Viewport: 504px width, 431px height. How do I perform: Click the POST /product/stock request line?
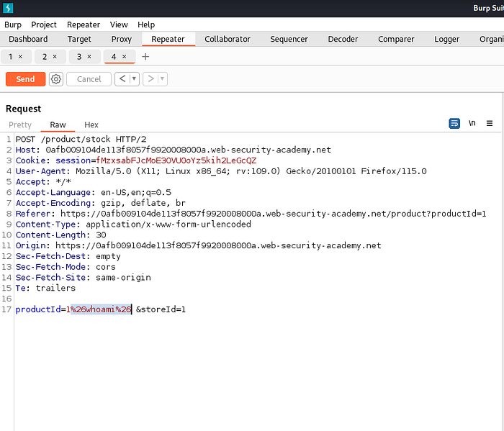[81, 139]
